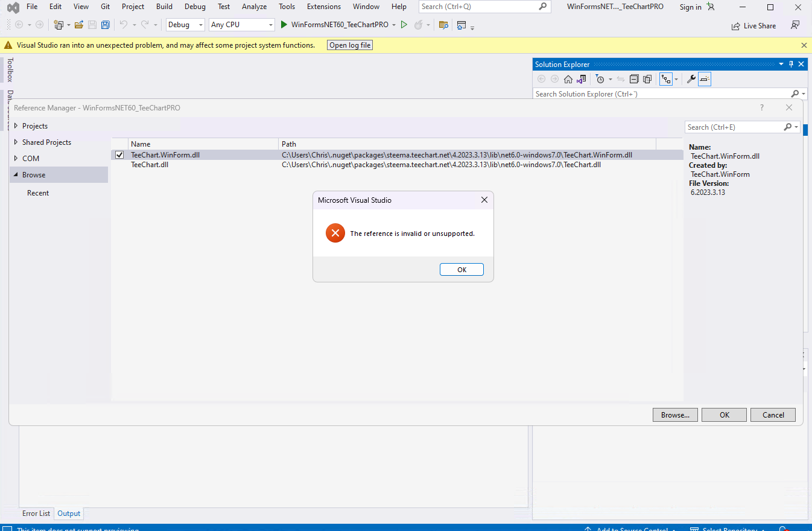Image resolution: width=812 pixels, height=531 pixels.
Task: Click the account settings icon beside Sign in
Action: click(x=711, y=7)
